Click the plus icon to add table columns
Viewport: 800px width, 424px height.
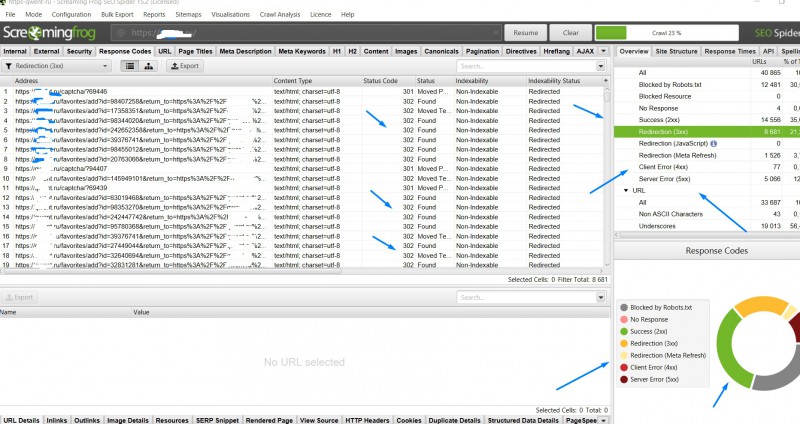[606, 81]
